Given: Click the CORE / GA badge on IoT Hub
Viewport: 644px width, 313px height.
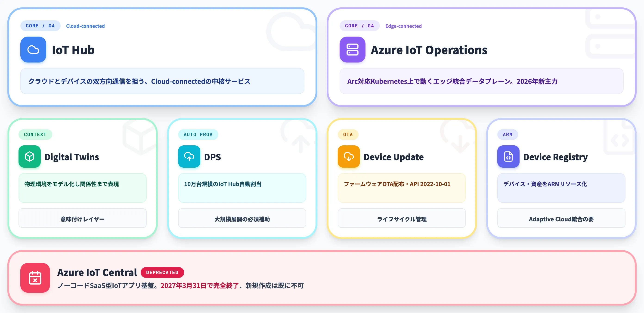Looking at the screenshot, I should pos(40,26).
